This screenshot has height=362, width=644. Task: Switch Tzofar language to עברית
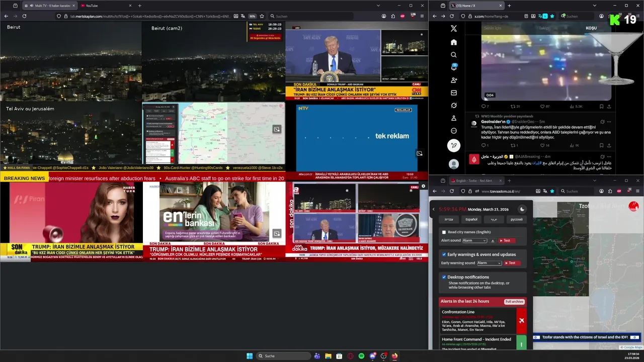449,219
